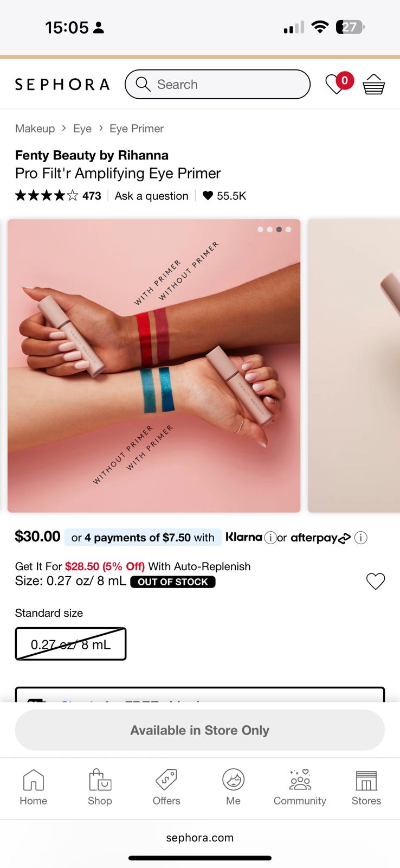Click the Ask a question link
Image resolution: width=400 pixels, height=868 pixels.
(152, 196)
